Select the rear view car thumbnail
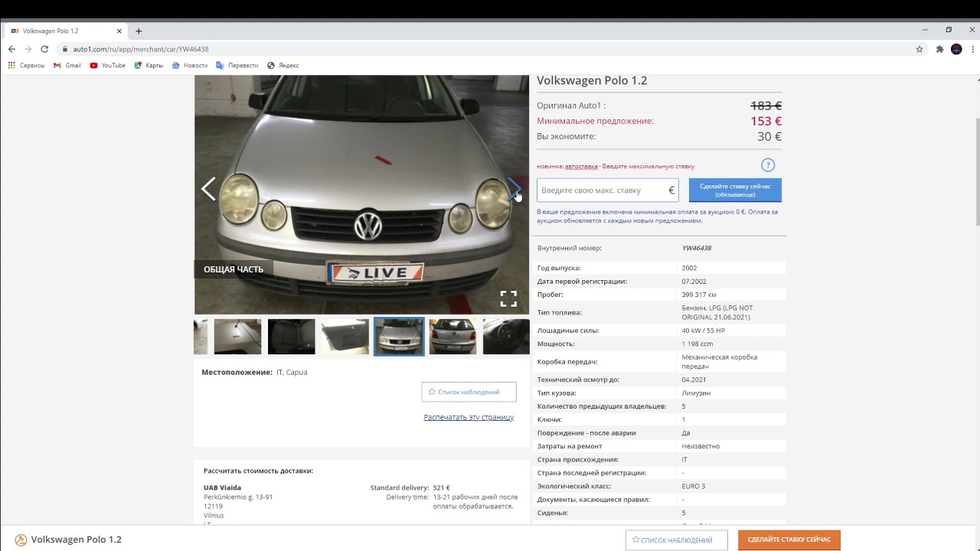980x551 pixels. [x=452, y=337]
